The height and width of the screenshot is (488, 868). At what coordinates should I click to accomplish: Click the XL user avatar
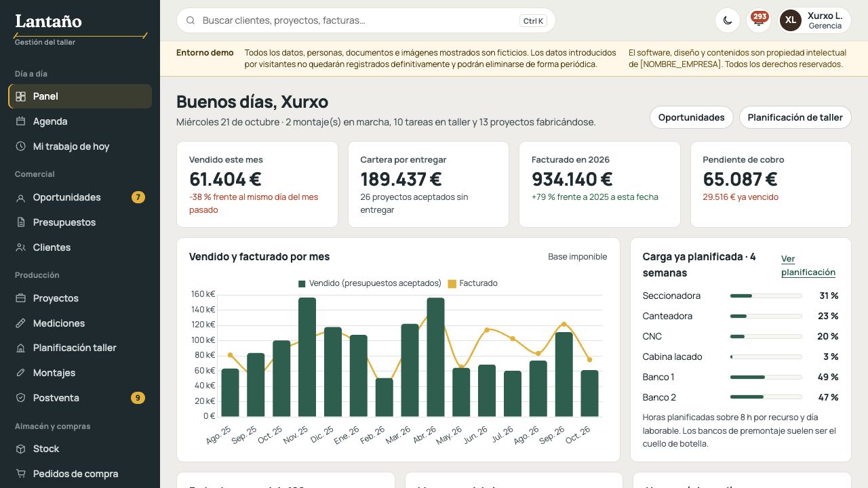click(x=791, y=20)
